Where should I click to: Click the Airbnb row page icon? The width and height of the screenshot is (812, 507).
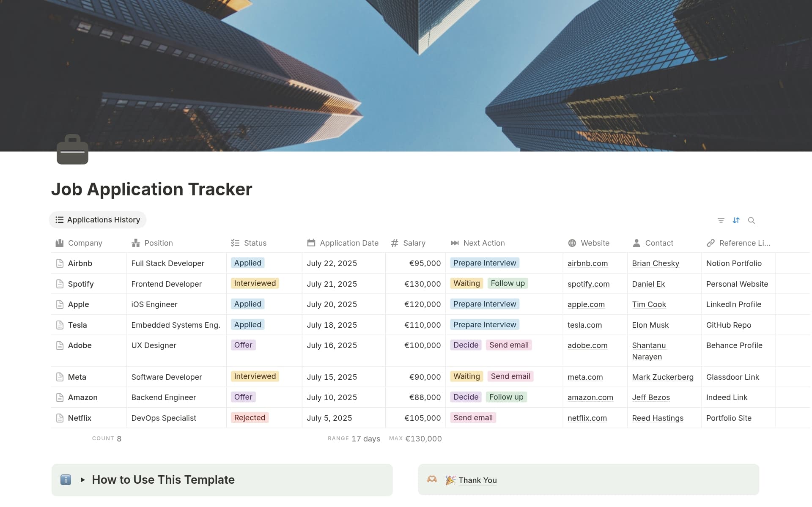click(60, 263)
